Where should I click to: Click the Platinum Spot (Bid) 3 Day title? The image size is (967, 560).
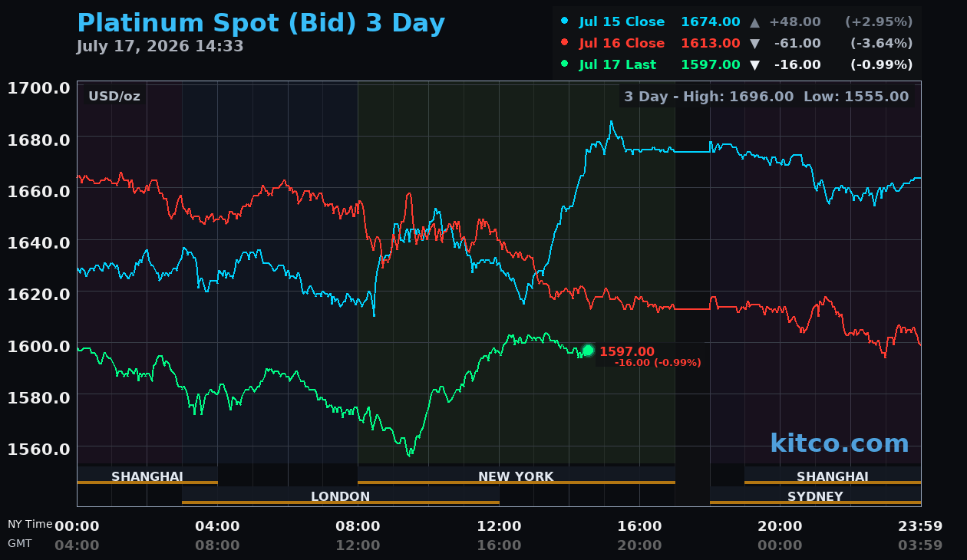pyautogui.click(x=261, y=23)
